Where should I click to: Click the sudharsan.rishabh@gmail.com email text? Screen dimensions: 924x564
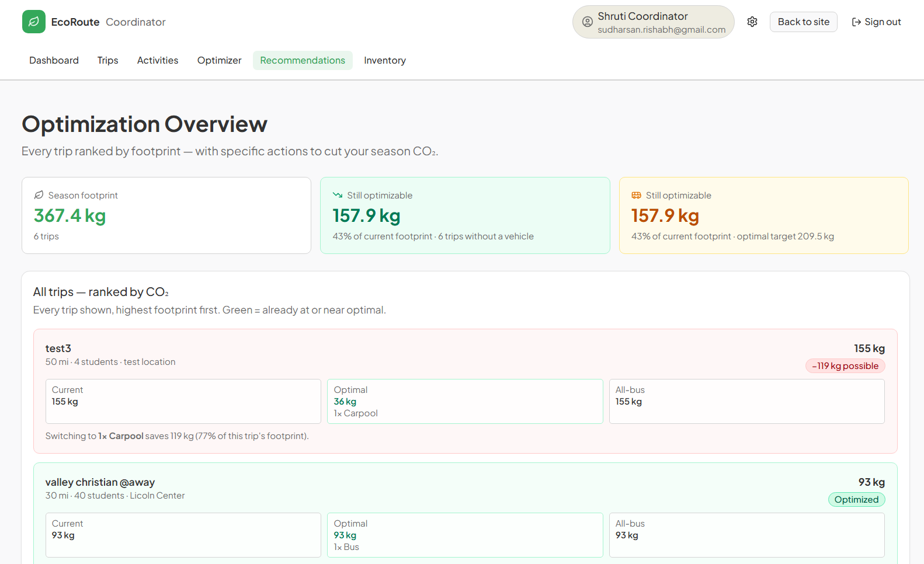(661, 30)
